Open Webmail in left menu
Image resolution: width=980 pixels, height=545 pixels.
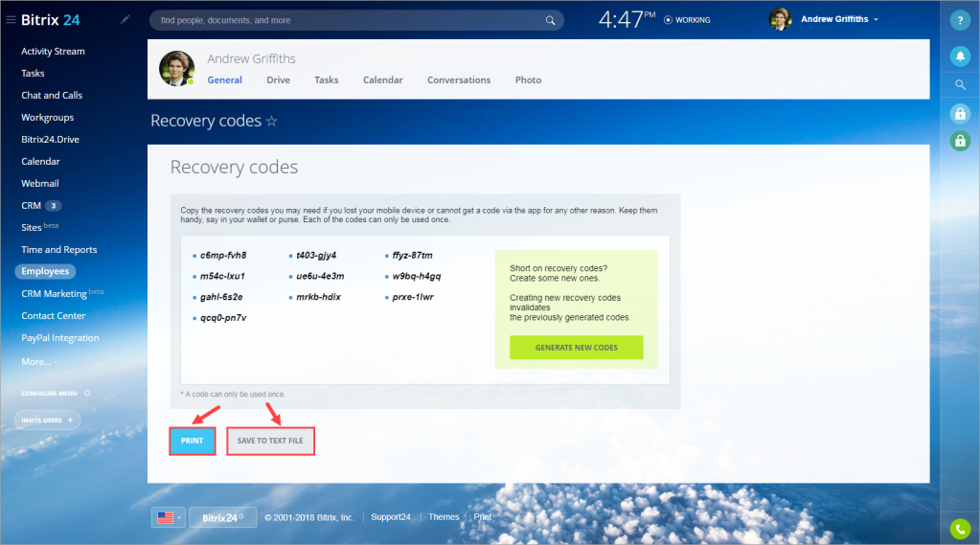[40, 183]
